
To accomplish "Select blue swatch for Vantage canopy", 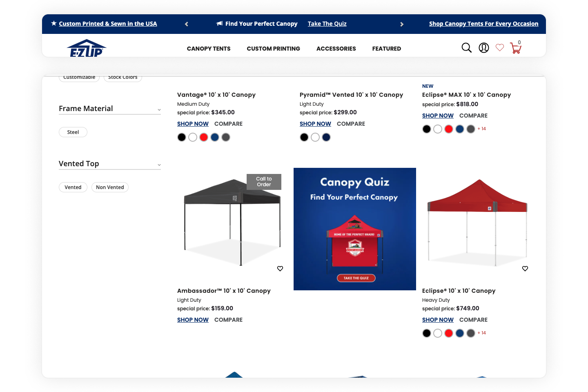I will (x=215, y=137).
